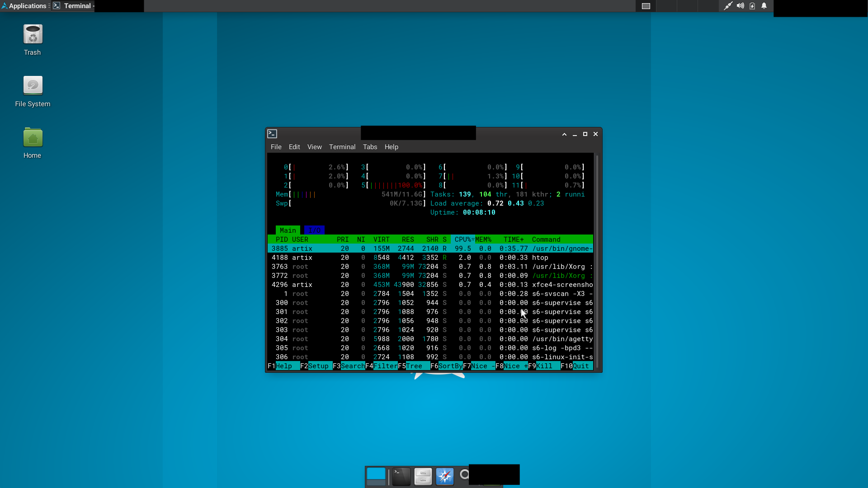868x488 pixels.
Task: Open the File System desktop icon
Action: point(33,92)
